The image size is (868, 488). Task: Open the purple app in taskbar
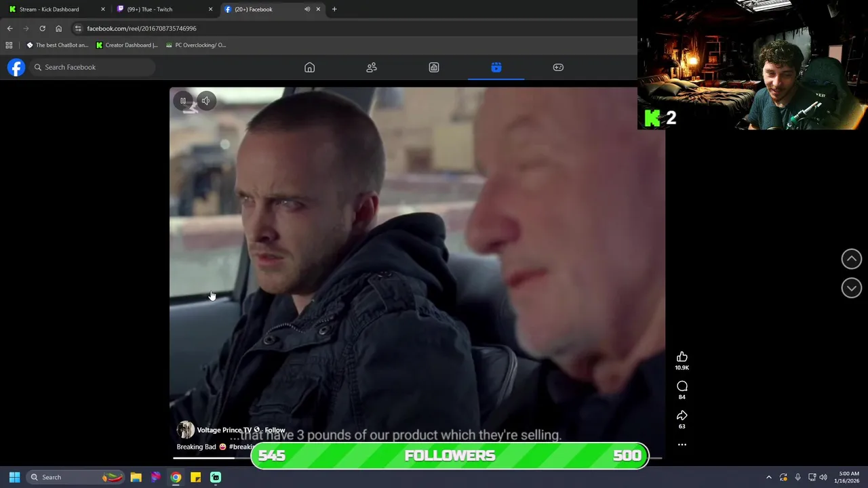[156, 477]
